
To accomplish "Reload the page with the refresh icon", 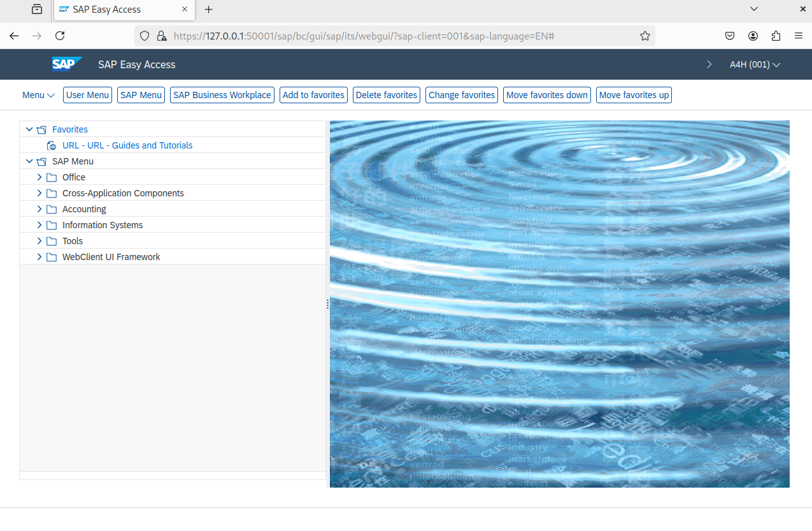I will pyautogui.click(x=60, y=36).
